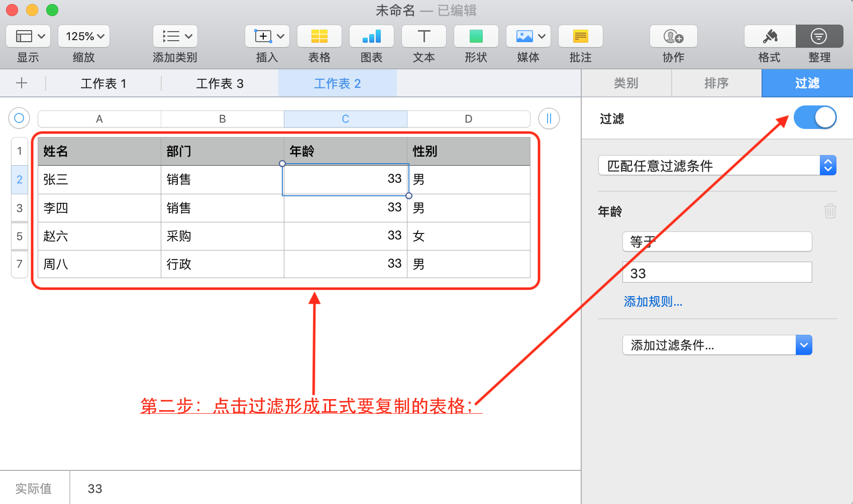This screenshot has height=504, width=853.
Task: Click the table select handle circle at top-left
Action: click(19, 118)
